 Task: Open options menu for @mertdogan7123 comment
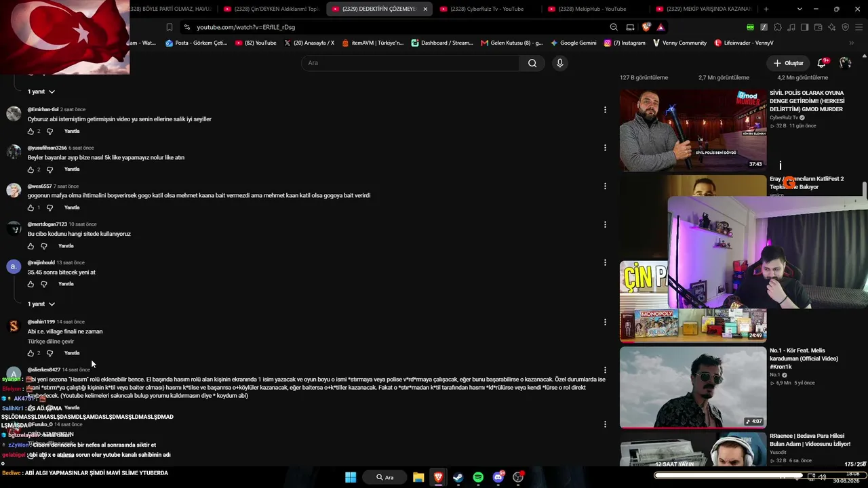605,224
